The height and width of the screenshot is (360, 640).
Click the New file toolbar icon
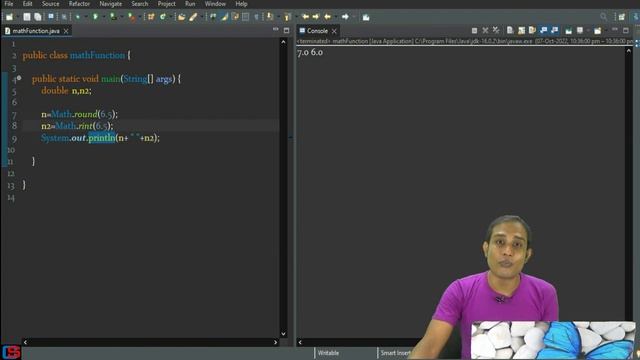(9, 17)
